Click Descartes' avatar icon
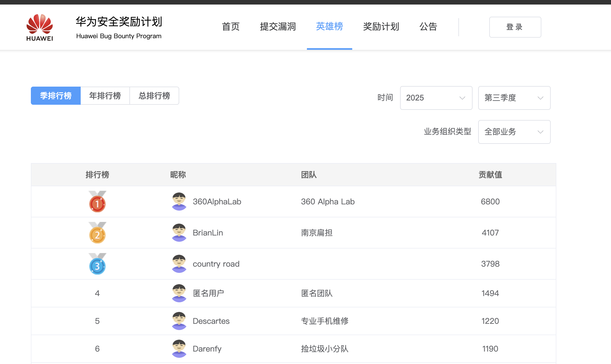This screenshot has height=364, width=611. [179, 321]
